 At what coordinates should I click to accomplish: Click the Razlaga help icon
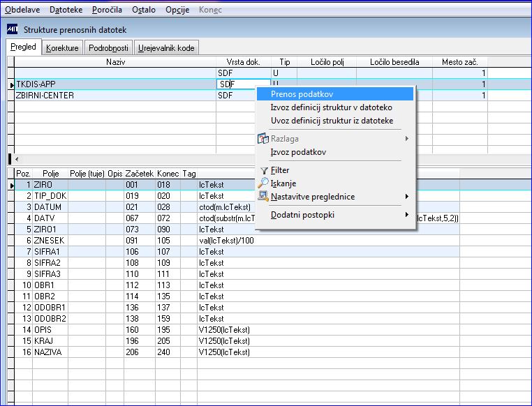pyautogui.click(x=263, y=139)
